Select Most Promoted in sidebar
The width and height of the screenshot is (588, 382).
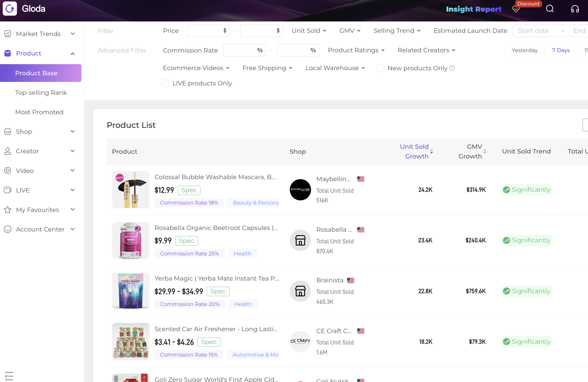point(39,112)
